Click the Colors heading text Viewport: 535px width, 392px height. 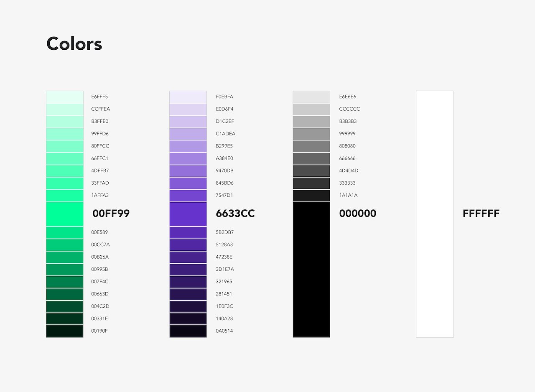(x=74, y=43)
